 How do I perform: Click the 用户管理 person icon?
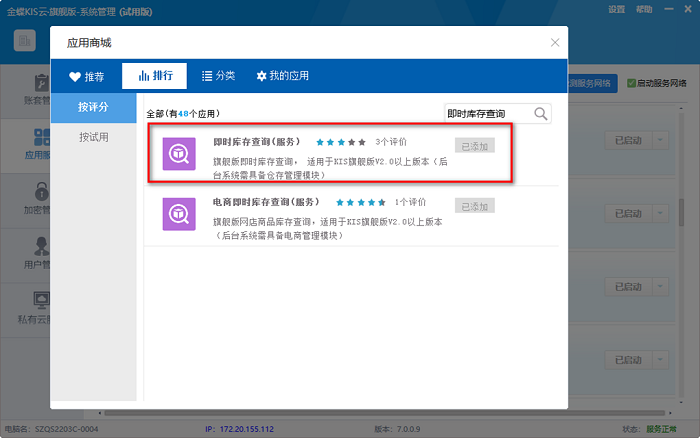[x=42, y=247]
